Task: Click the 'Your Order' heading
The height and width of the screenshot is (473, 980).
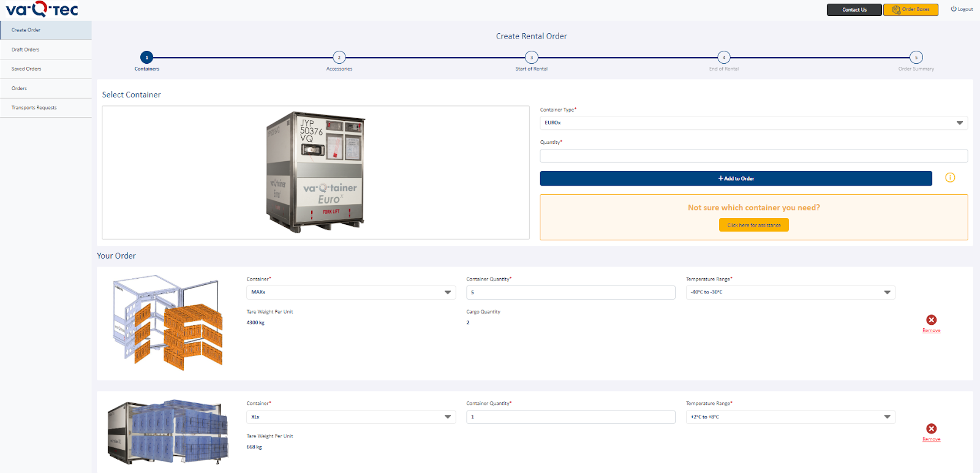Action: tap(116, 256)
